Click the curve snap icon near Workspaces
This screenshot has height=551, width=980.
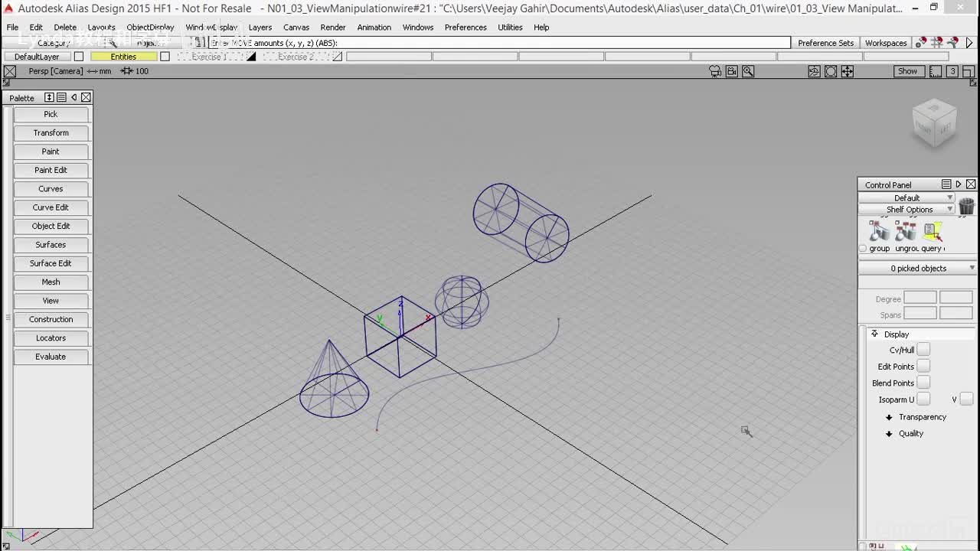(953, 43)
